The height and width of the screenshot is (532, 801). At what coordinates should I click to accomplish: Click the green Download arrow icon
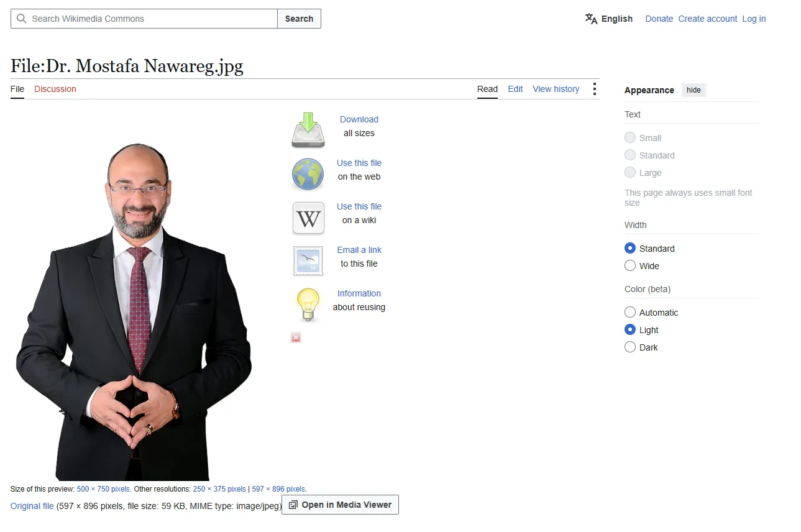(308, 130)
